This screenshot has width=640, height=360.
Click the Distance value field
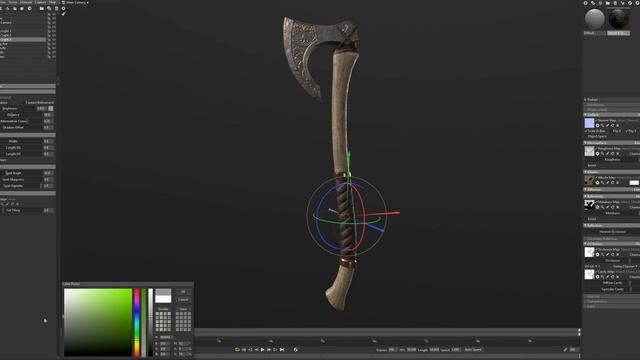[48, 115]
